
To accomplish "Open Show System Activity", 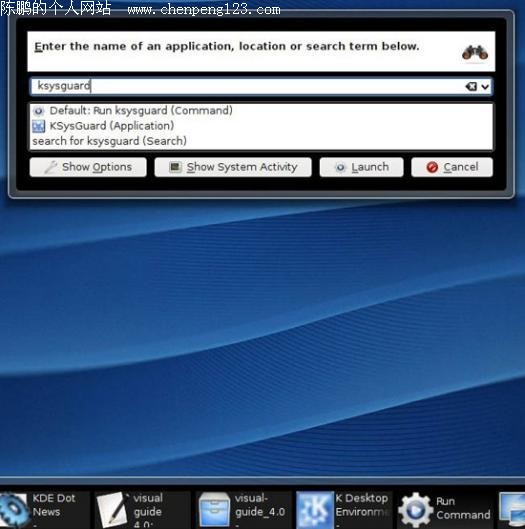I will coord(233,167).
